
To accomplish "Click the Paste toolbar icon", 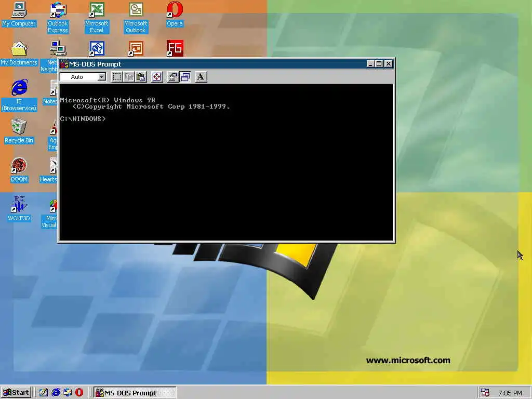I will tap(141, 77).
